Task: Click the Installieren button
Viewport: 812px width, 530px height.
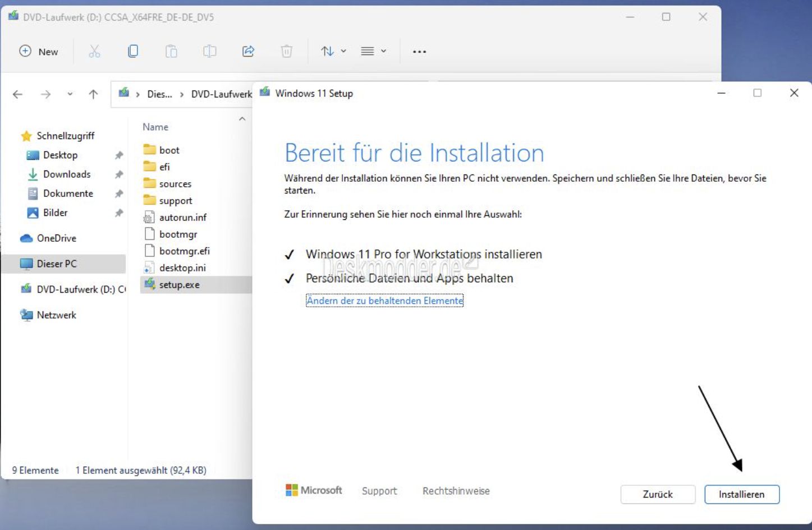Action: [742, 494]
